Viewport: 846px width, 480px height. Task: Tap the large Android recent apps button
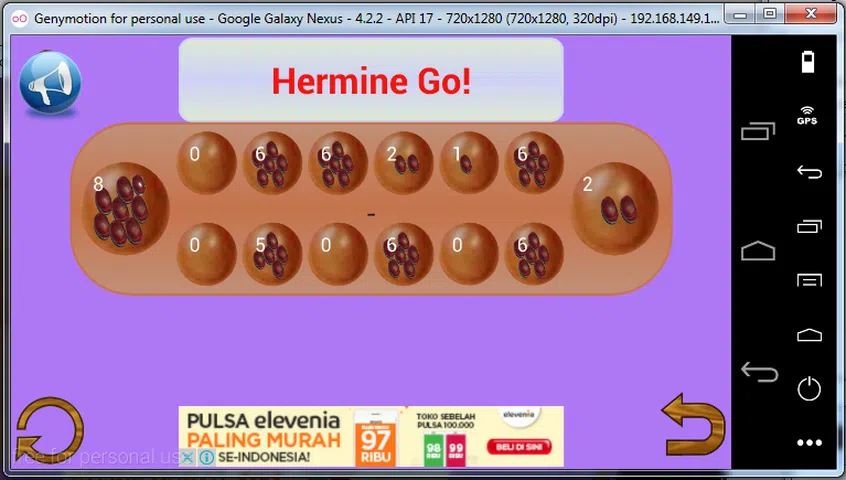[x=759, y=130]
